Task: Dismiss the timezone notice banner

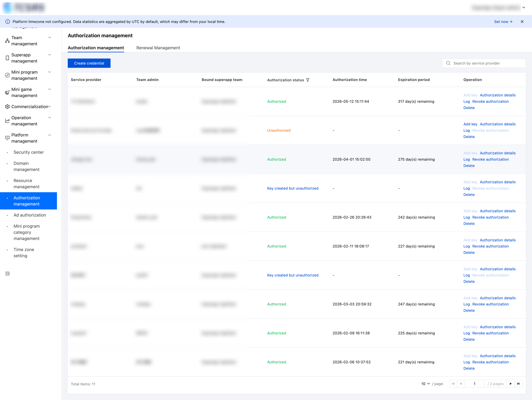Action: coord(522,22)
